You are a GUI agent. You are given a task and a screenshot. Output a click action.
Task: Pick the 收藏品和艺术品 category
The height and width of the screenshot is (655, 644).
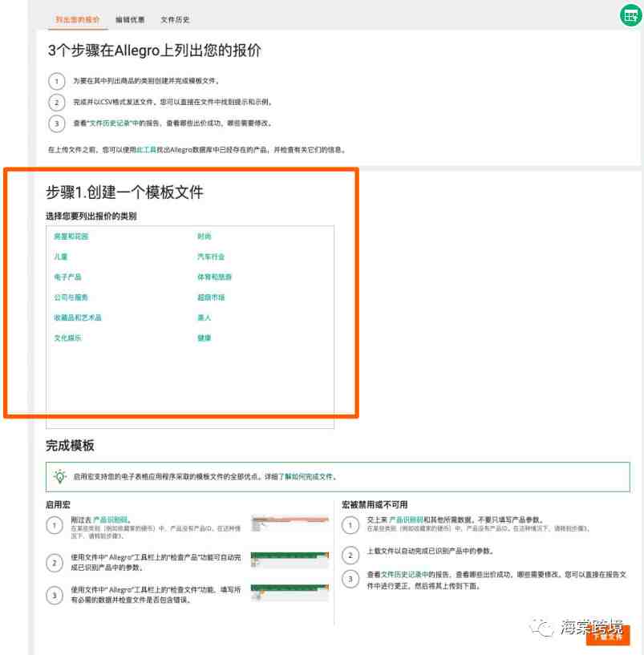[78, 317]
